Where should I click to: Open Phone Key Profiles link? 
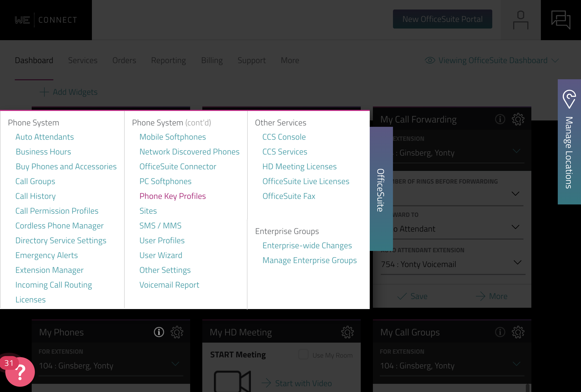(172, 196)
